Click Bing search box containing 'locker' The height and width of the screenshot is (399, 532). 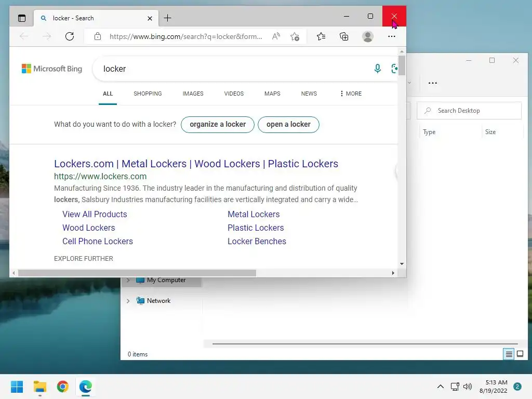point(234,69)
